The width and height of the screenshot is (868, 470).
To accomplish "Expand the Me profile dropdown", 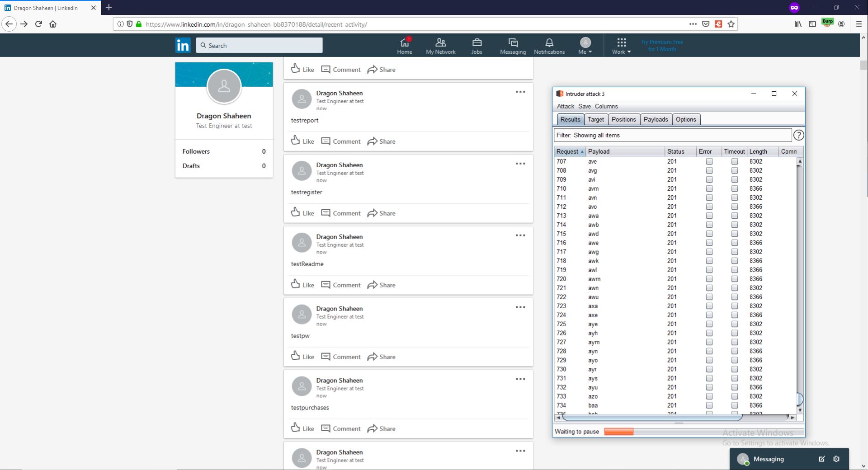I will point(585,46).
